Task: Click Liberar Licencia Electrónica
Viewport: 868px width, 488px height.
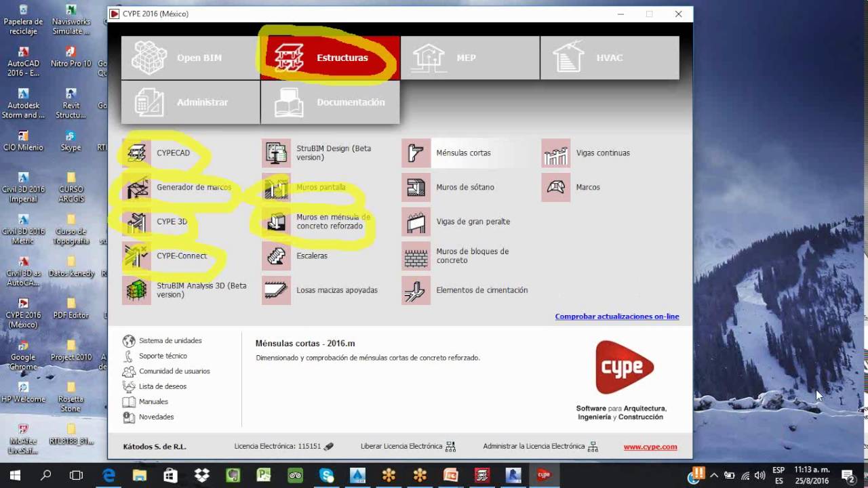Action: [x=408, y=447]
